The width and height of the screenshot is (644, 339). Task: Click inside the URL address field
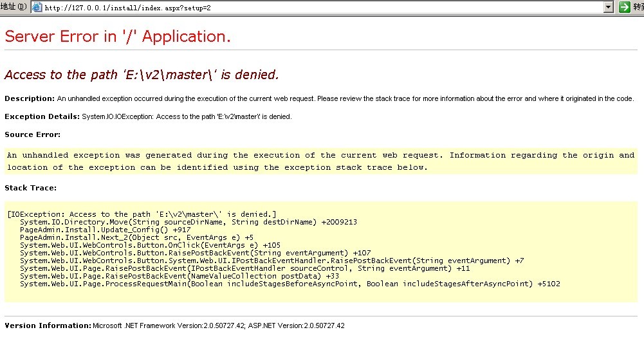coord(322,7)
